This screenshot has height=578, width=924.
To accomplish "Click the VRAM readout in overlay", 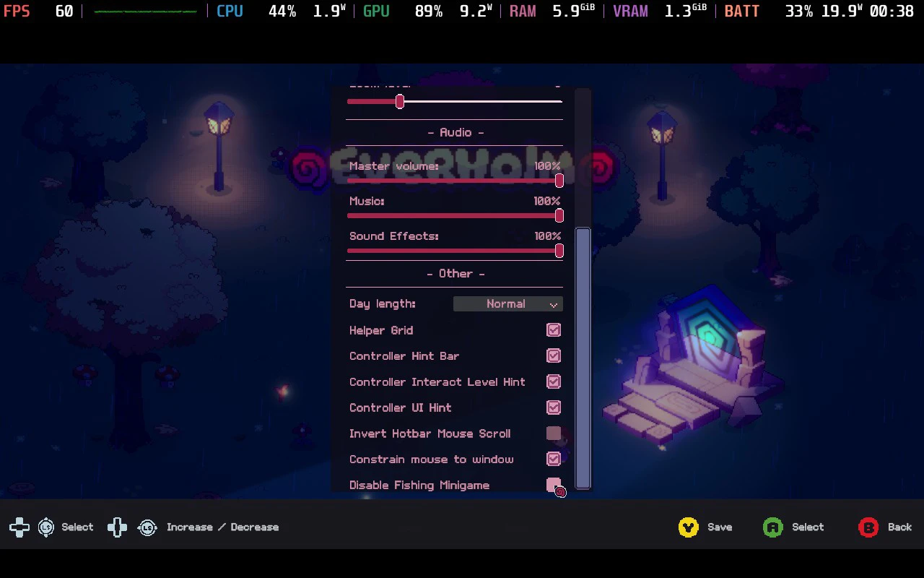I will click(661, 12).
